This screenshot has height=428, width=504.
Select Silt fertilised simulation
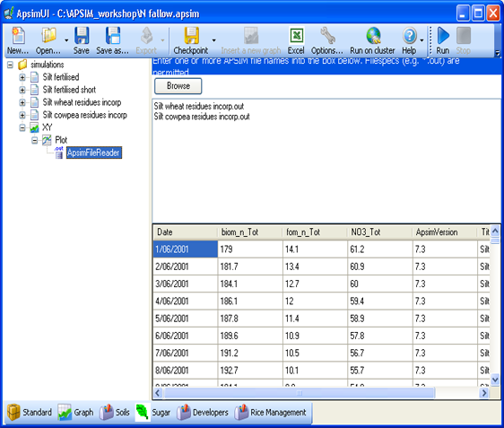[61, 77]
